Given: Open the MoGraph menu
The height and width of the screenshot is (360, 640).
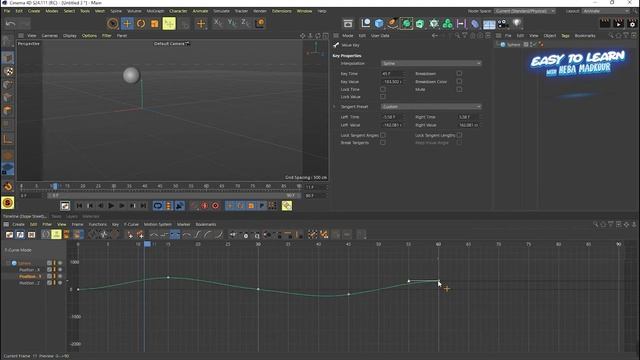Looking at the screenshot, I should 155,11.
